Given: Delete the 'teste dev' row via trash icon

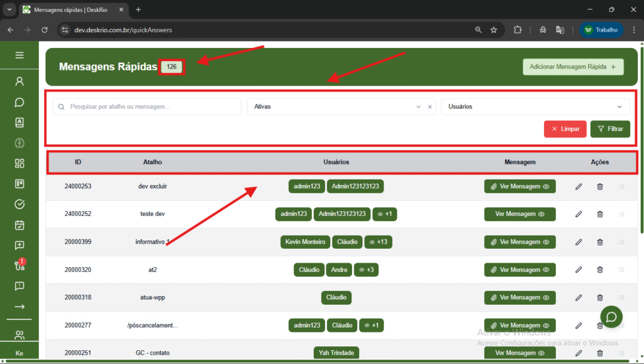Looking at the screenshot, I should coord(600,214).
